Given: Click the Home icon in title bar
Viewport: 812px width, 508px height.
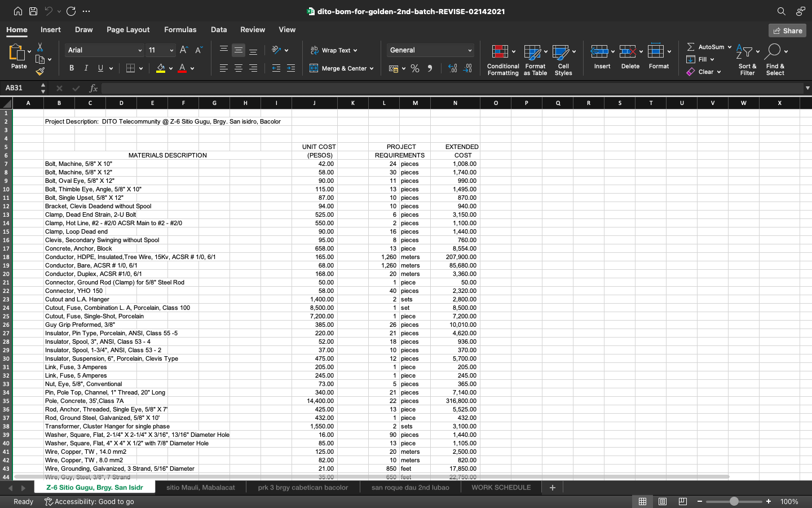Looking at the screenshot, I should (18, 11).
